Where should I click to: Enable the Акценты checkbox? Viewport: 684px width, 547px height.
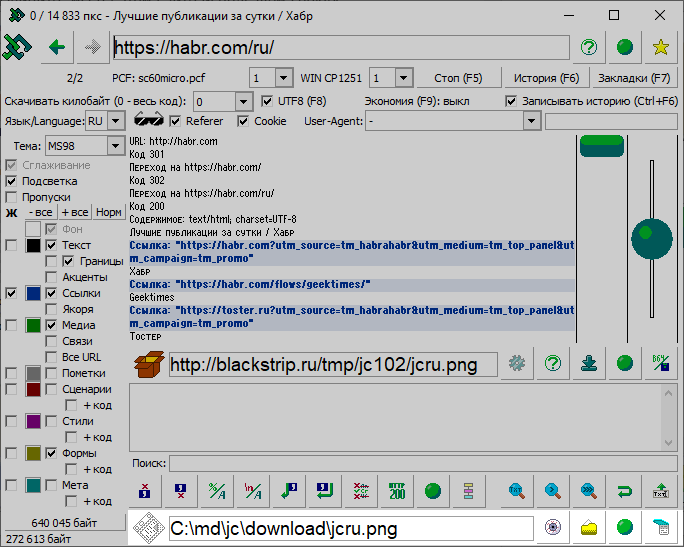pos(51,277)
